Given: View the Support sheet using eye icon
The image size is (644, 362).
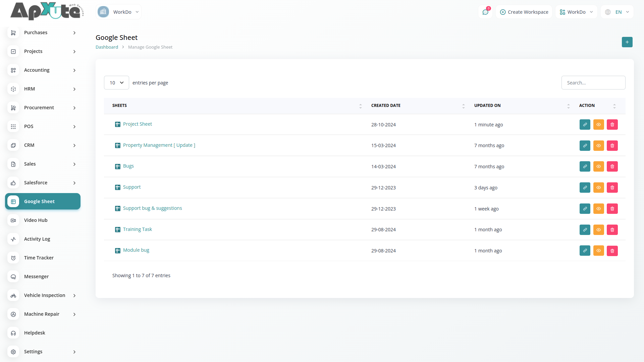Looking at the screenshot, I should [598, 188].
